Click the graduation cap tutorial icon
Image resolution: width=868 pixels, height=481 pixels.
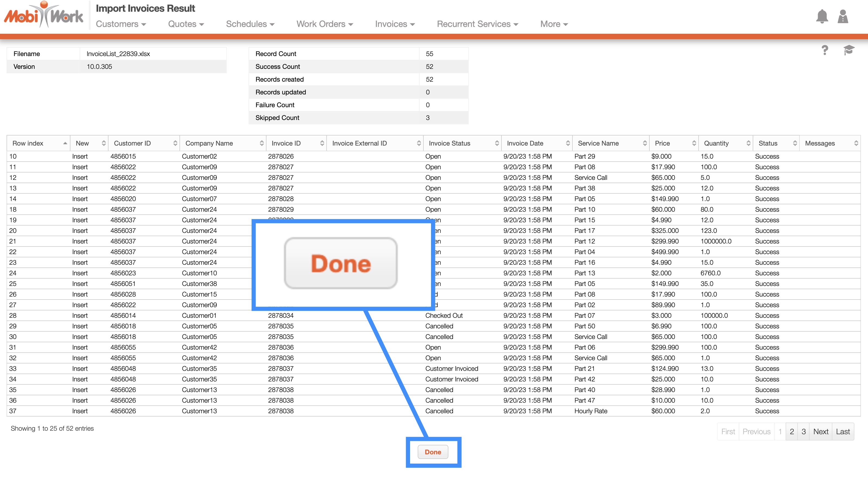click(x=848, y=50)
